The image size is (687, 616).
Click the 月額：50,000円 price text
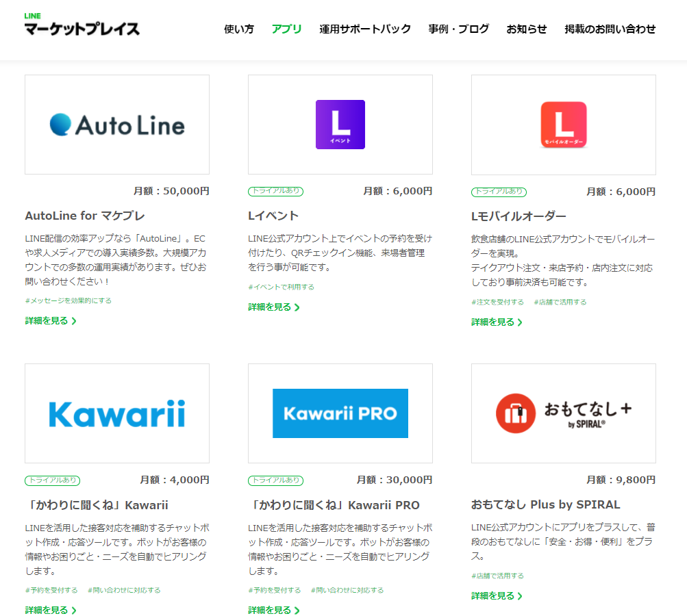[x=171, y=191]
